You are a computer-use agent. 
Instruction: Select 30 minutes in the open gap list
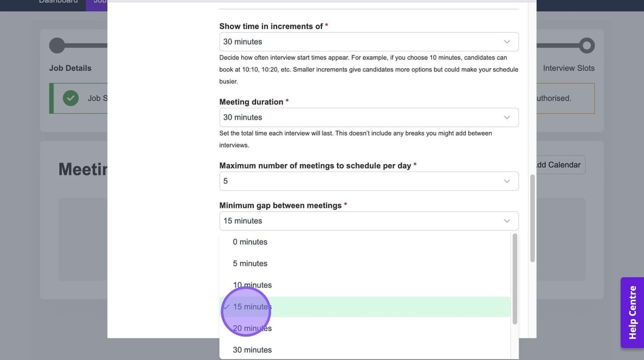253,350
